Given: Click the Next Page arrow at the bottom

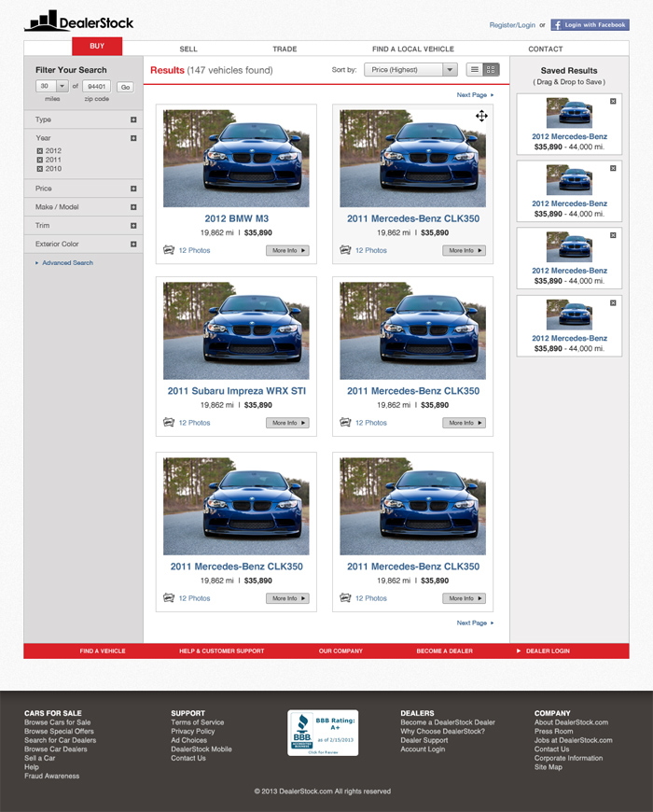Looking at the screenshot, I should [x=492, y=623].
